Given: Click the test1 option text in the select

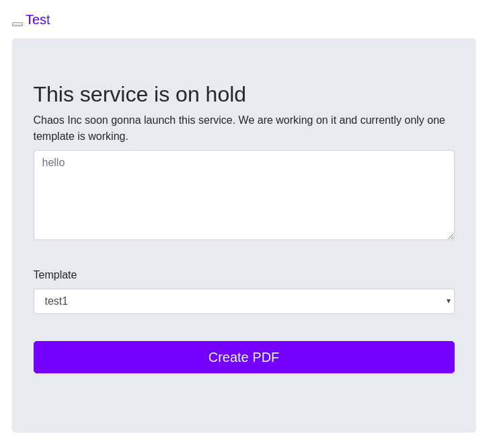Looking at the screenshot, I should tap(56, 301).
